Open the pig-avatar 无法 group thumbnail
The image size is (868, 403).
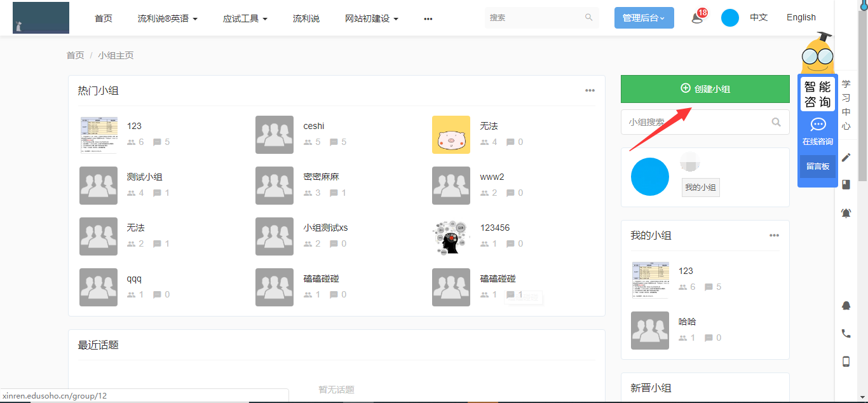tap(451, 135)
